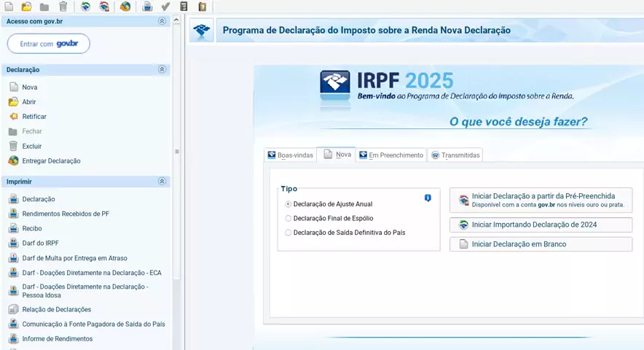The image size is (644, 350).
Task: Collapse the Imprimir sidebar panel
Action: [x=162, y=182]
